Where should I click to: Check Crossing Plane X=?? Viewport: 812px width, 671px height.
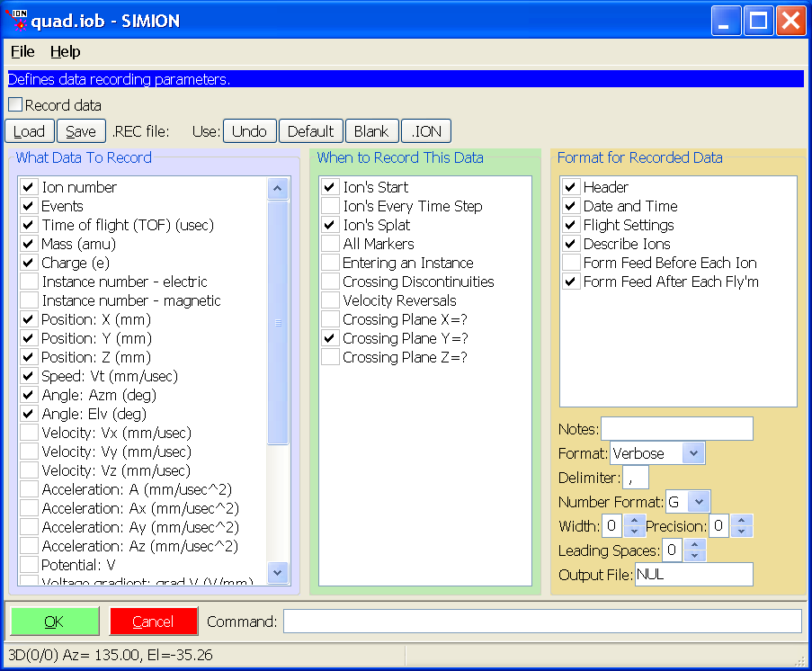[330, 319]
